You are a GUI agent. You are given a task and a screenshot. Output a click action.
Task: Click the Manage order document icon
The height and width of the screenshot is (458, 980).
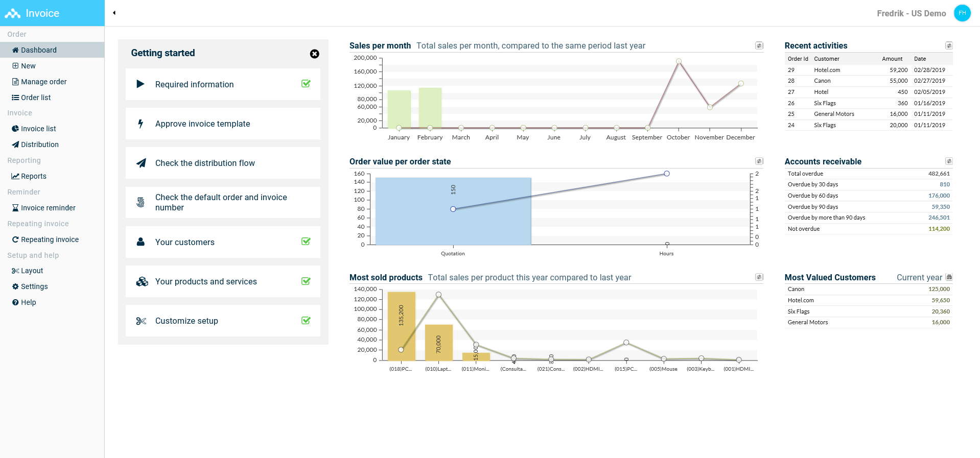[x=15, y=82]
